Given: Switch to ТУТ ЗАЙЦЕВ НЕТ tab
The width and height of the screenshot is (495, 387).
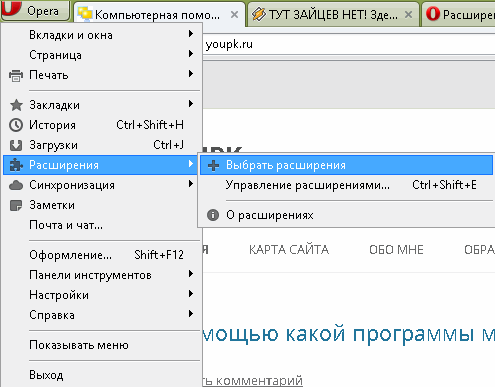Looking at the screenshot, I should point(334,14).
